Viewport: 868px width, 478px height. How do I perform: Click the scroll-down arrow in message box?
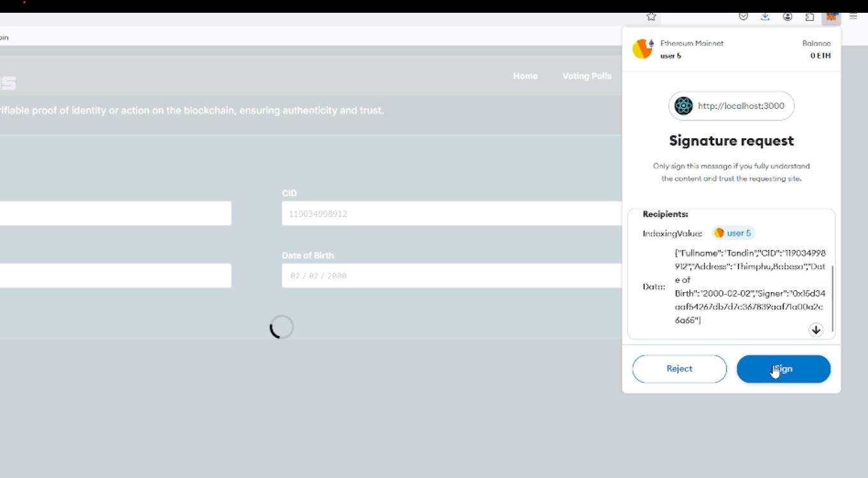point(816,330)
